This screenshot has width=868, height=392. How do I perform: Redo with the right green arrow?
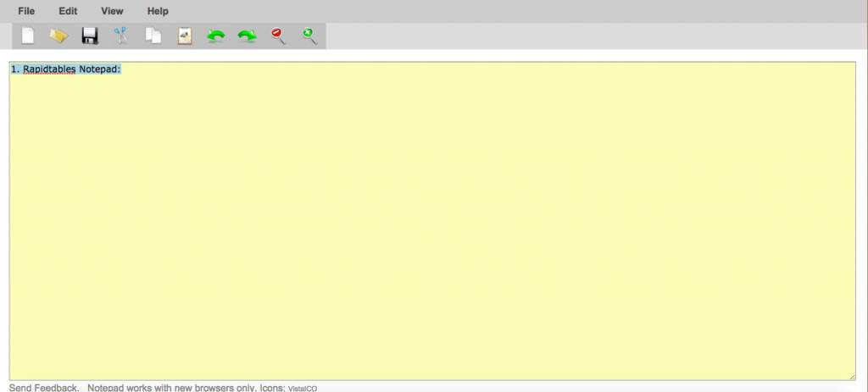(x=247, y=36)
